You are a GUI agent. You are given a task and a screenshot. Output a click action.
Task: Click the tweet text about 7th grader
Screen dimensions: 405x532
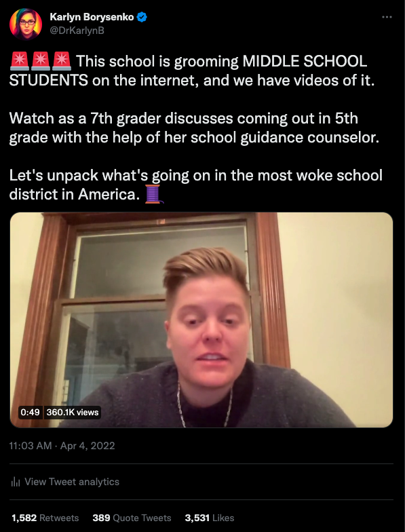click(194, 128)
